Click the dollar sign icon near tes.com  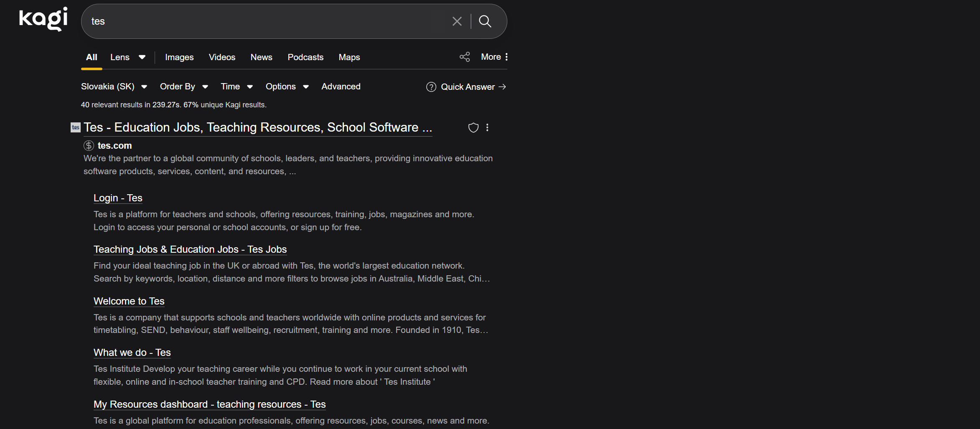click(x=89, y=146)
